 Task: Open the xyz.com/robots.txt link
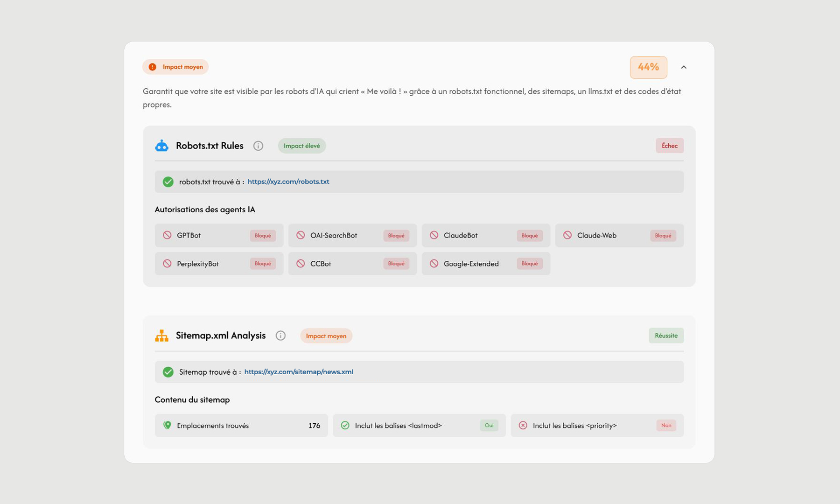288,182
